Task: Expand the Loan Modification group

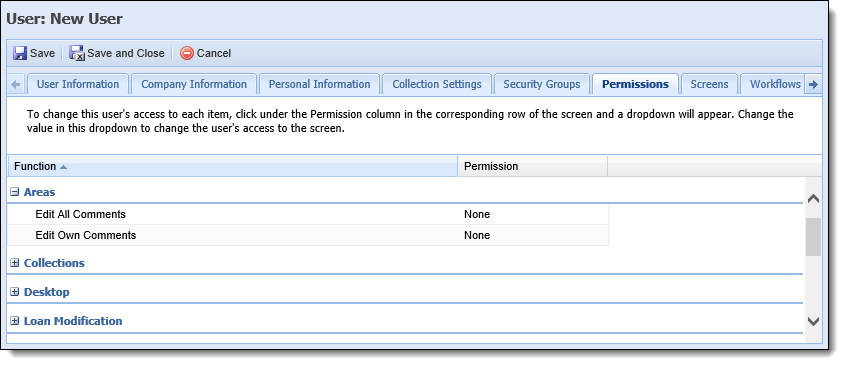Action: (15, 321)
